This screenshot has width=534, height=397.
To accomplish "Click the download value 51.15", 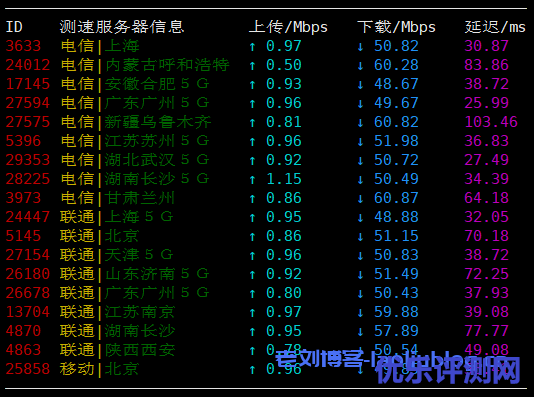I will [x=396, y=236].
